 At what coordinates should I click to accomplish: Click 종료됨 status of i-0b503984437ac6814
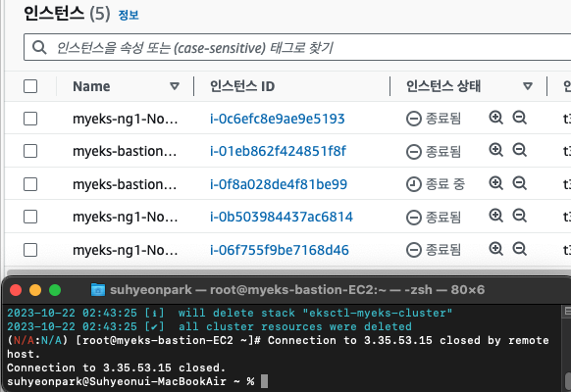coord(443,218)
